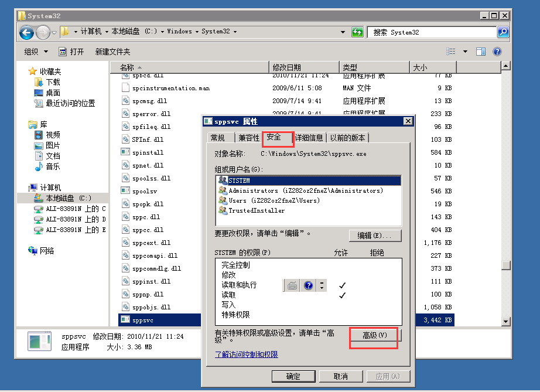Toggle the preview pane icon

480,52
